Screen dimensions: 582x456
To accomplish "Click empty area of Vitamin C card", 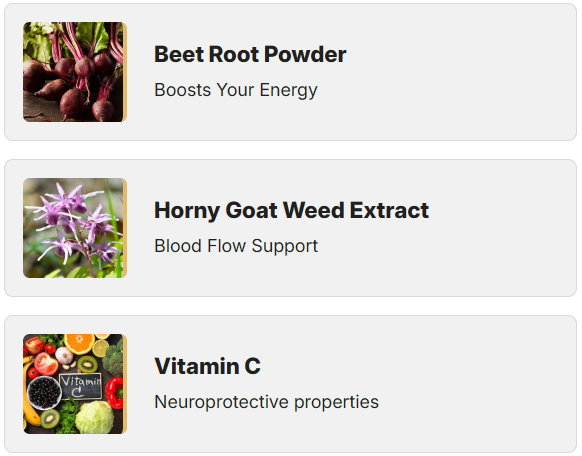I will (x=464, y=384).
